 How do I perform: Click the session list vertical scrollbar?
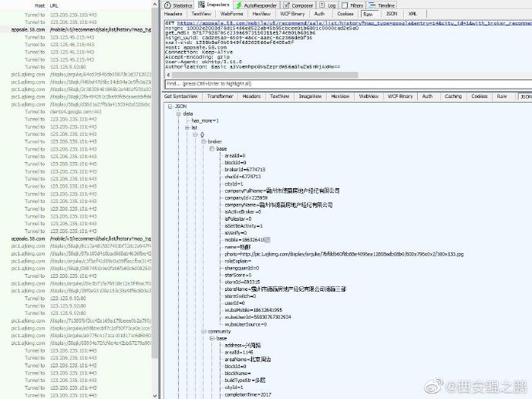click(155, 184)
